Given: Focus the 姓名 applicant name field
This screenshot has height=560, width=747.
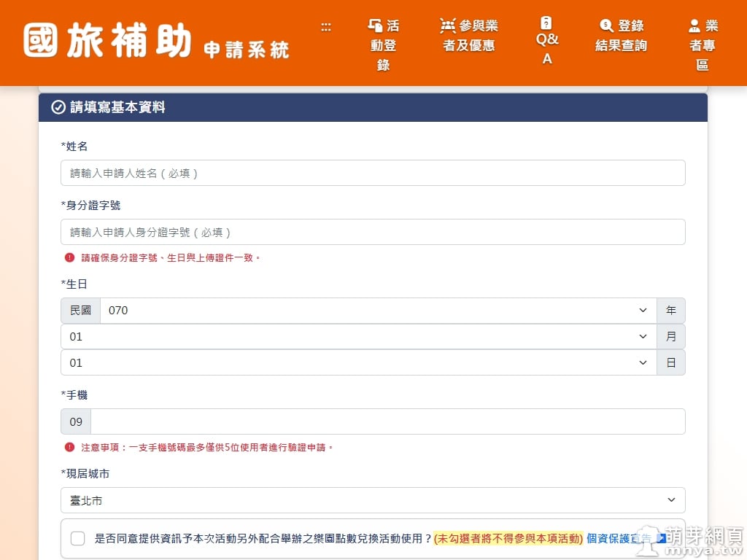Looking at the screenshot, I should [x=373, y=173].
